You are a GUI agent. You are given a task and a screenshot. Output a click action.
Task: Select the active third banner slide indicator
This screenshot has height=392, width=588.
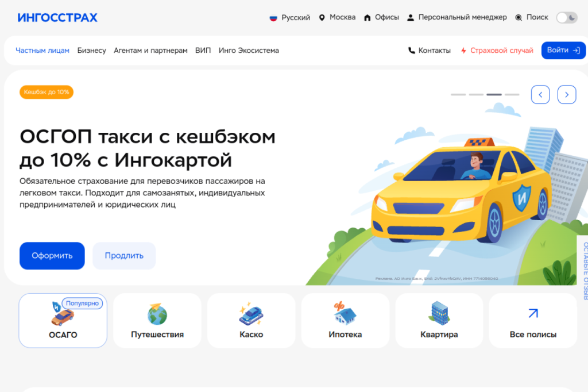[494, 95]
